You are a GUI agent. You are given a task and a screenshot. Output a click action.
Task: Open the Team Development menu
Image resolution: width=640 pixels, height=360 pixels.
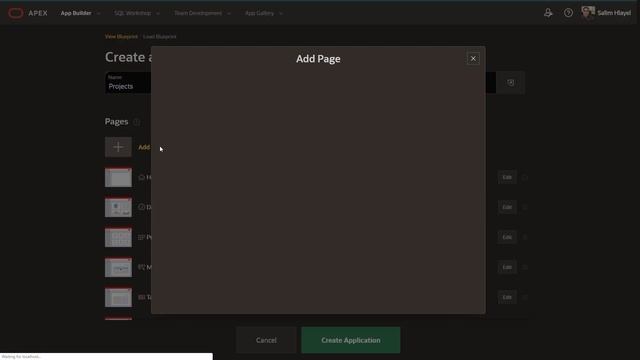coord(198,13)
